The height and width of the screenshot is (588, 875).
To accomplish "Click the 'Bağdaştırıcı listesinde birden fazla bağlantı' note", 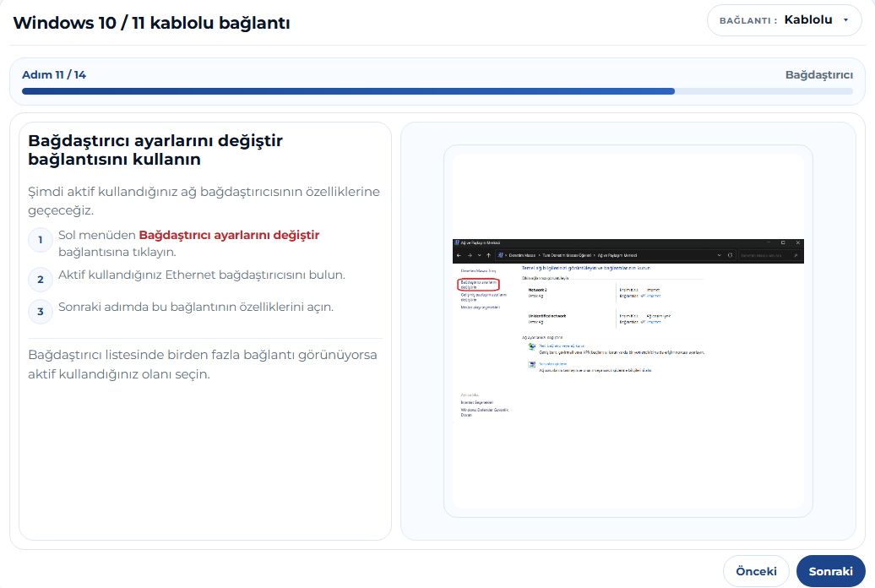I will pyautogui.click(x=203, y=364).
